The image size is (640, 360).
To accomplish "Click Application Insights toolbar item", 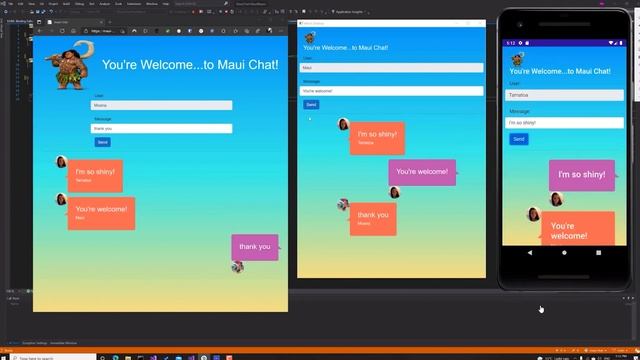I will [x=348, y=12].
